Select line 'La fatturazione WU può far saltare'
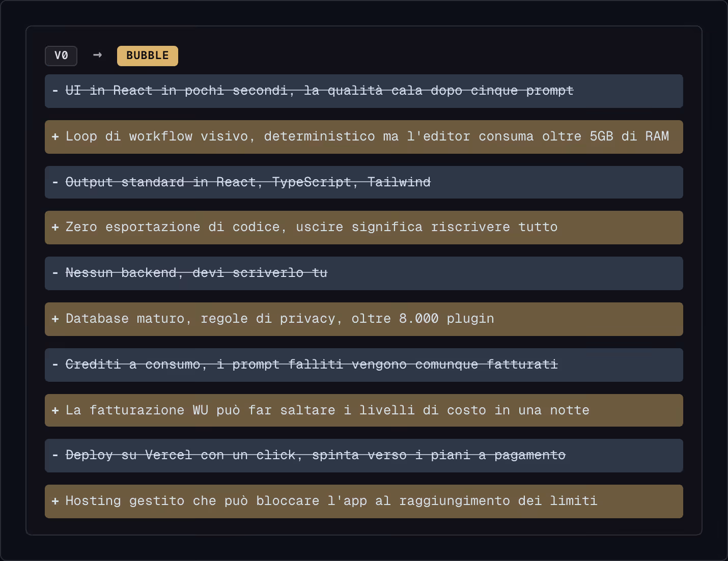This screenshot has height=561, width=728. (364, 410)
